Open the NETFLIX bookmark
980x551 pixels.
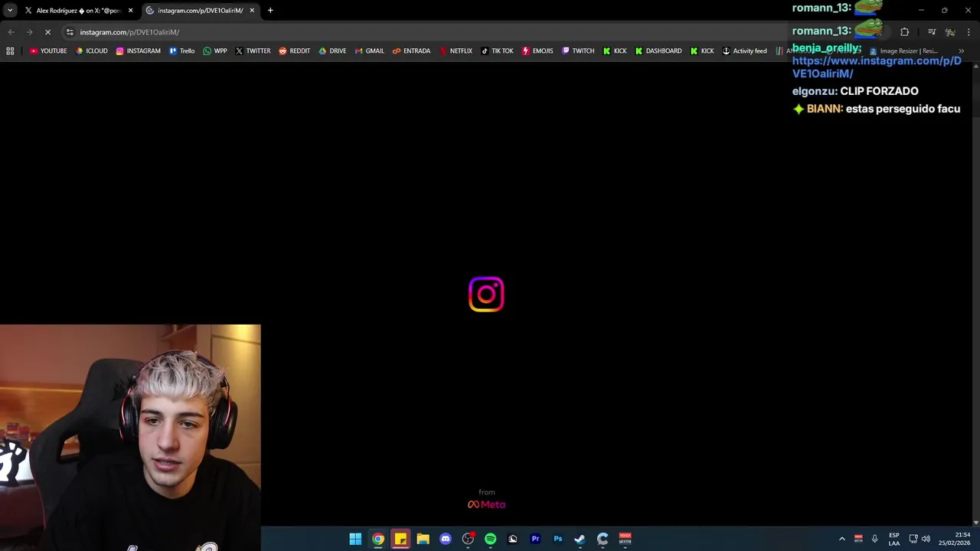[x=456, y=51]
